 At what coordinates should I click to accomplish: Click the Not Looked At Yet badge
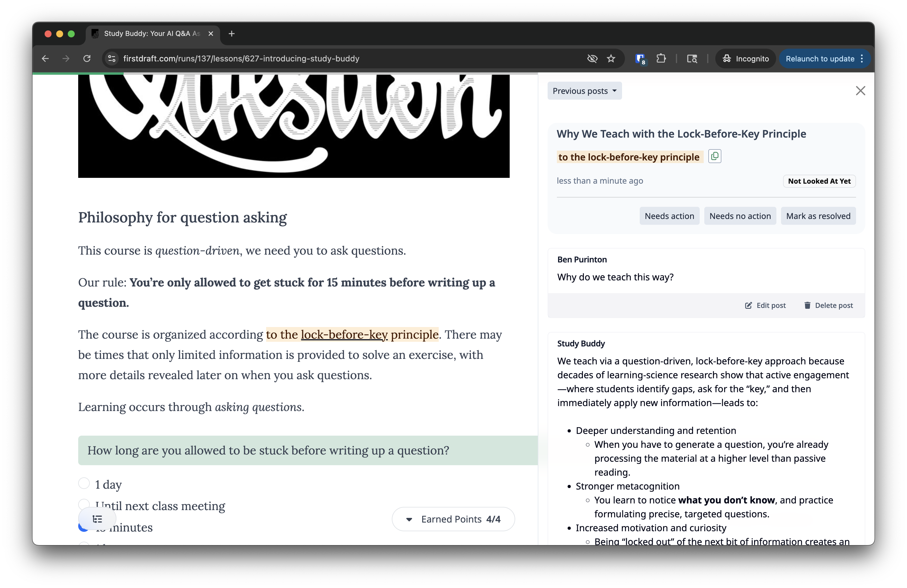click(x=819, y=181)
